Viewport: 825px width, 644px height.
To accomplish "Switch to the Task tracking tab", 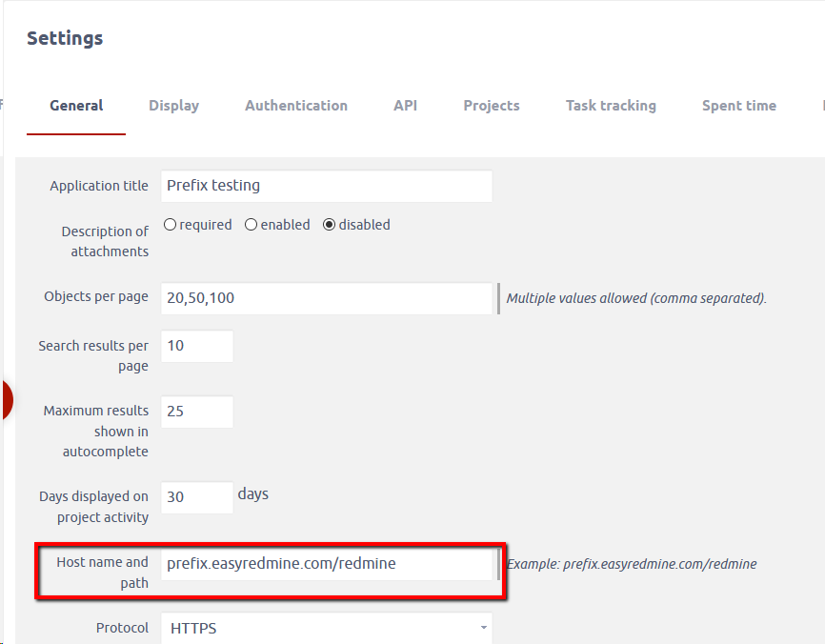I will pos(611,106).
